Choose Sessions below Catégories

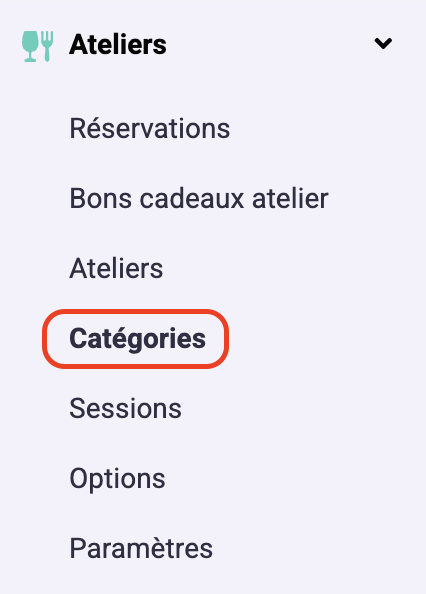[x=125, y=408]
